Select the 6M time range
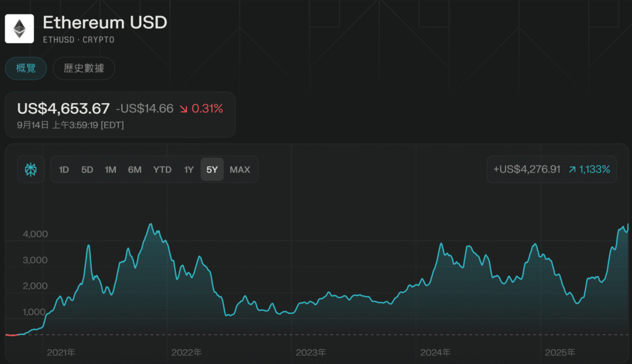Screen dimensions: 632x364 [135, 170]
